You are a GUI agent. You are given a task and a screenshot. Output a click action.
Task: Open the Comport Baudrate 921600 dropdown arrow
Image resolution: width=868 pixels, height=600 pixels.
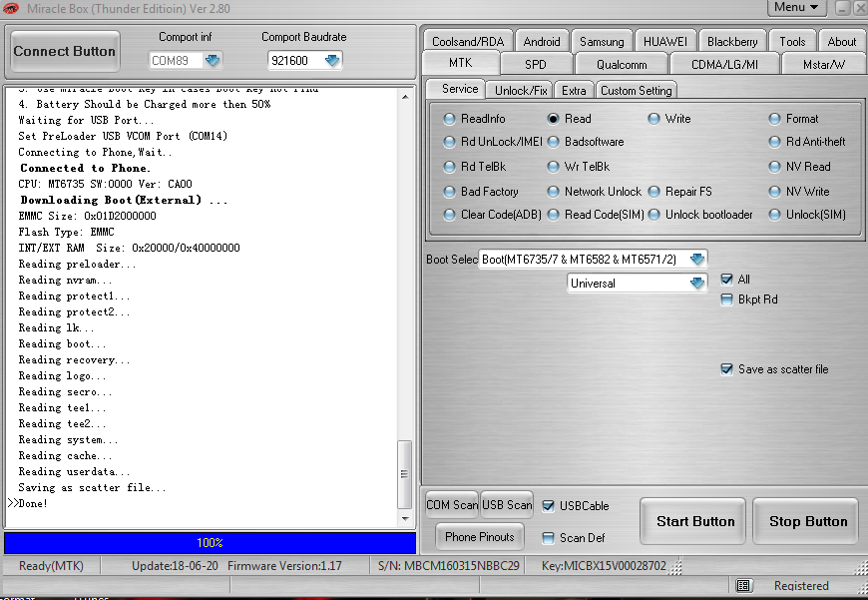click(x=332, y=60)
